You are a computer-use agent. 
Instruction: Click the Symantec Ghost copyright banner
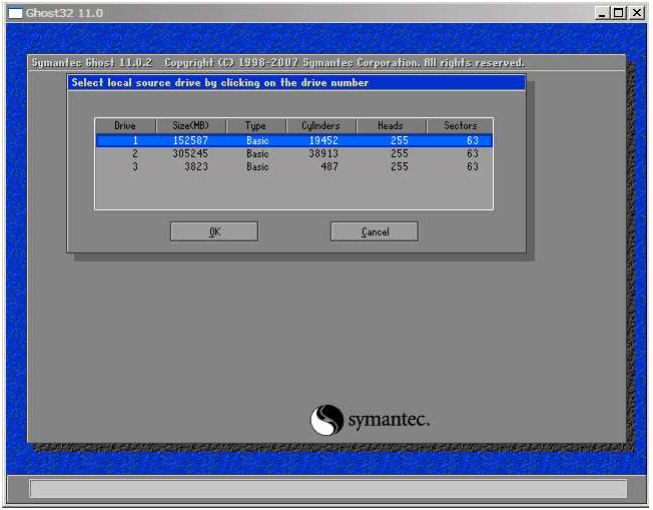[278, 63]
